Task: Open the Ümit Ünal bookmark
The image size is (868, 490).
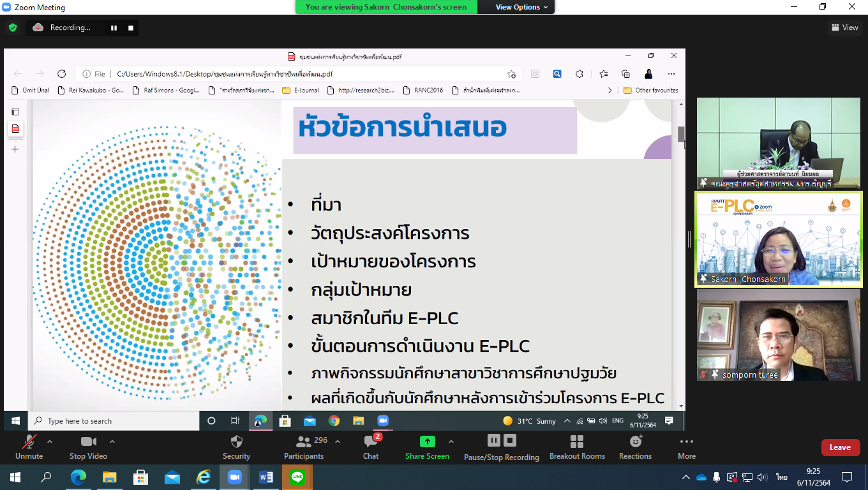Action: 30,91
